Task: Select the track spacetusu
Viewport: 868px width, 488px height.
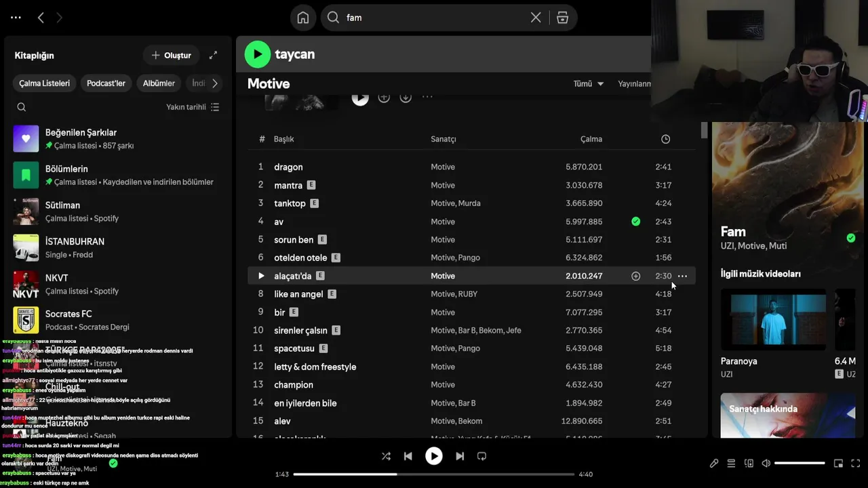Action: pos(294,348)
